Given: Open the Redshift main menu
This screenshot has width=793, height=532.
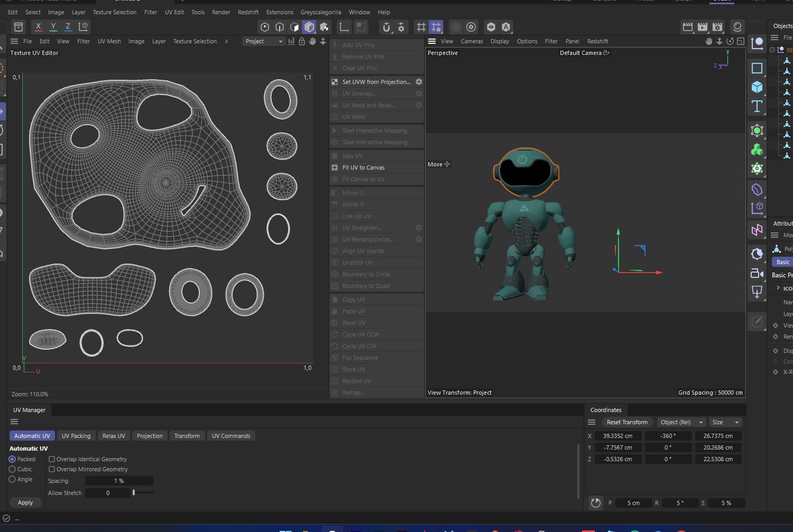Looking at the screenshot, I should (x=248, y=12).
